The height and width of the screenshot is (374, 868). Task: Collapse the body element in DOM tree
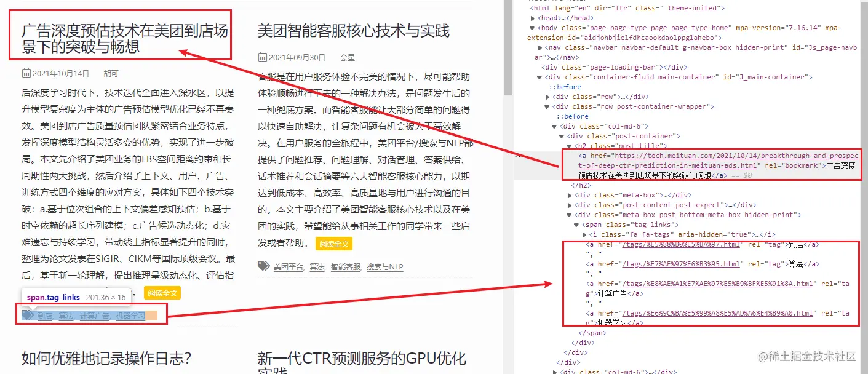pyautogui.click(x=532, y=28)
